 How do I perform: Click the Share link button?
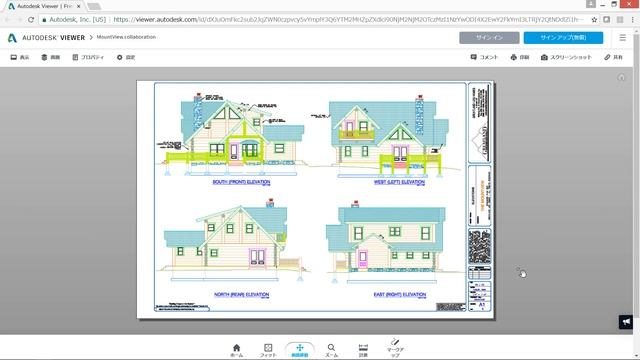tap(613, 57)
